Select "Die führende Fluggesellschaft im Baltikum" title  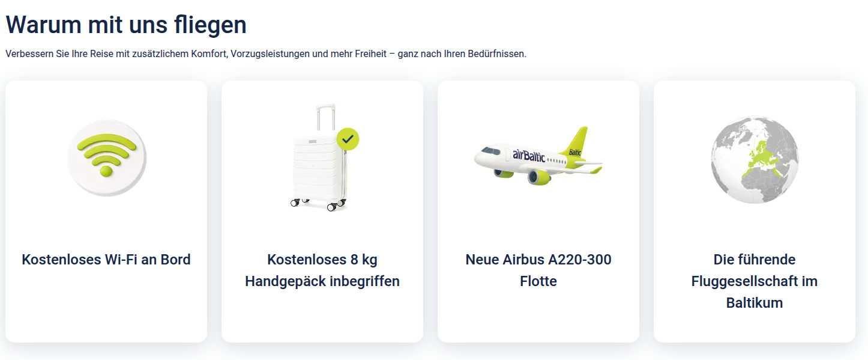click(x=755, y=281)
